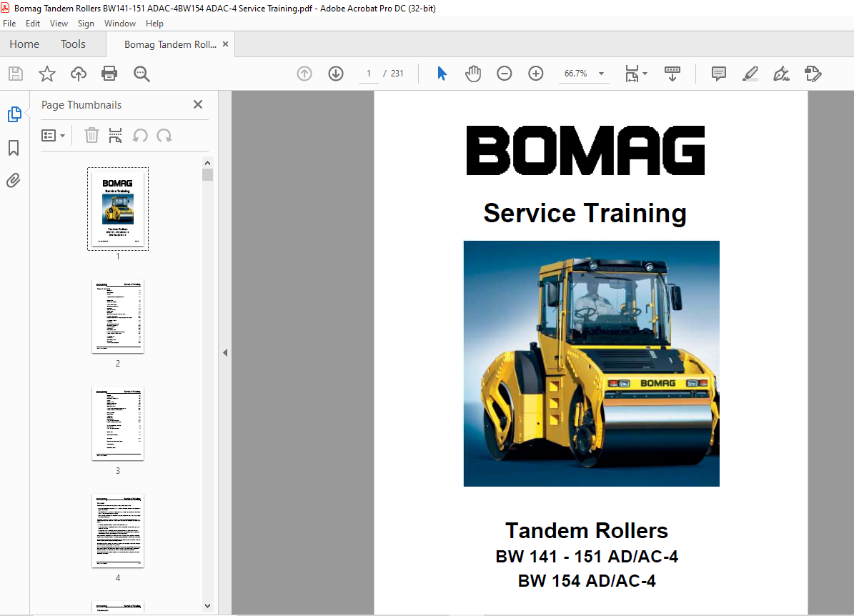Add a comment sticky note
The height and width of the screenshot is (616, 854).
click(x=719, y=74)
